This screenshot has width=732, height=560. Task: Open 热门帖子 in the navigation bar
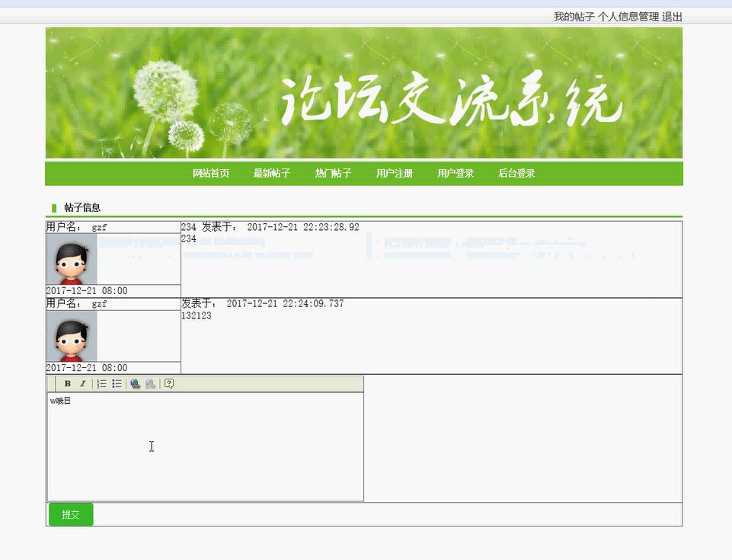click(x=333, y=173)
